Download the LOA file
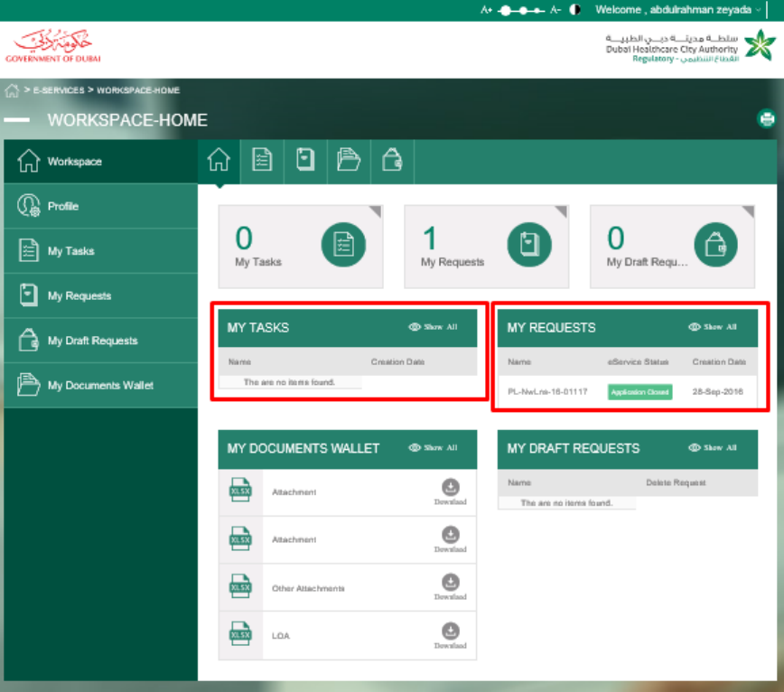Image resolution: width=784 pixels, height=692 pixels. point(451,635)
